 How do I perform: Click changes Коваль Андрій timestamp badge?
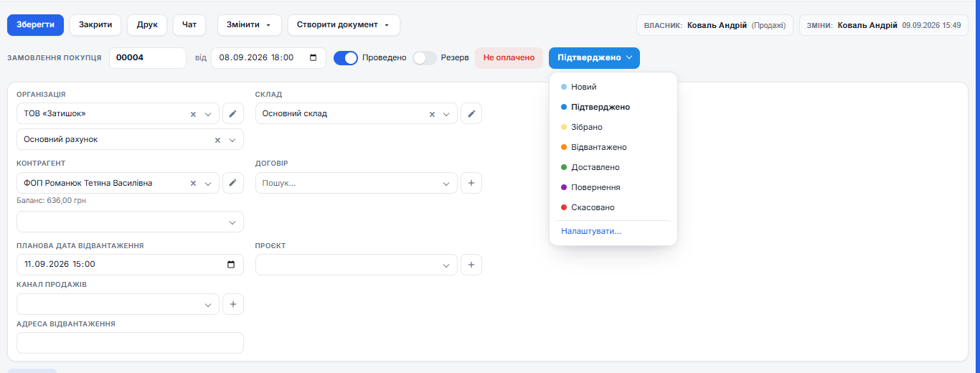884,25
